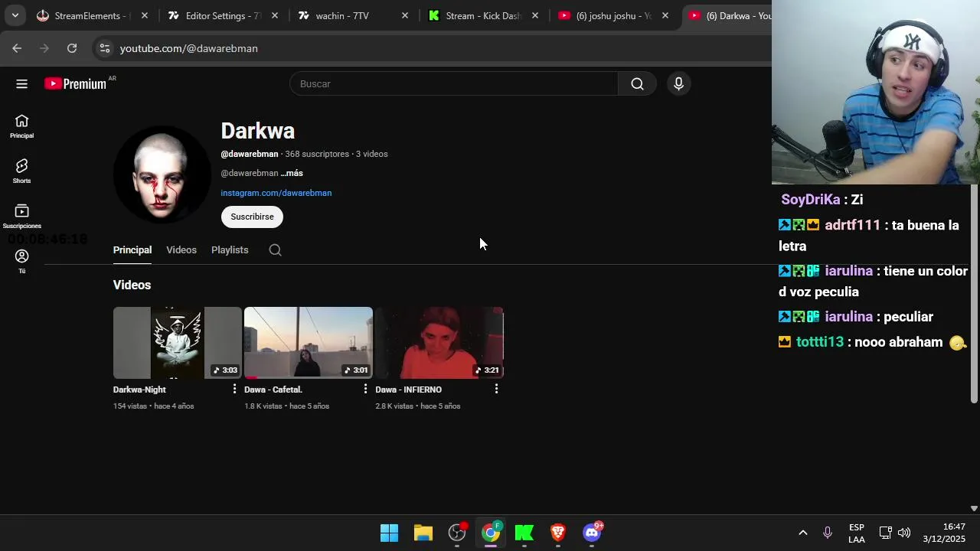Open instagram.com/dawarebman link
980x551 pixels.
coord(276,193)
